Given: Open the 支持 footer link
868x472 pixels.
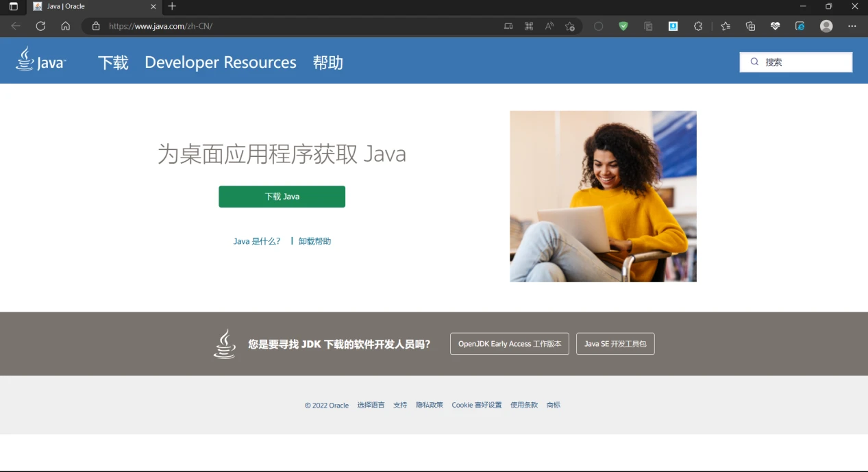Looking at the screenshot, I should click(400, 405).
